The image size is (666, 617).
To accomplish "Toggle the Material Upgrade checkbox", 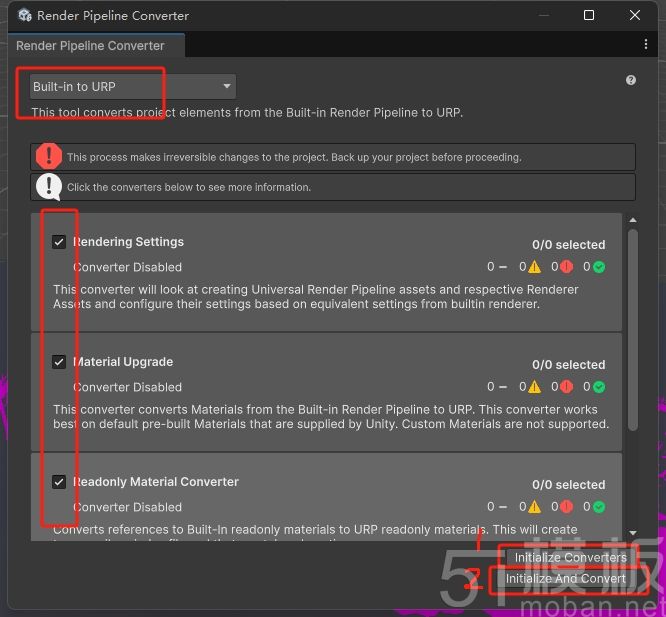I will [59, 362].
